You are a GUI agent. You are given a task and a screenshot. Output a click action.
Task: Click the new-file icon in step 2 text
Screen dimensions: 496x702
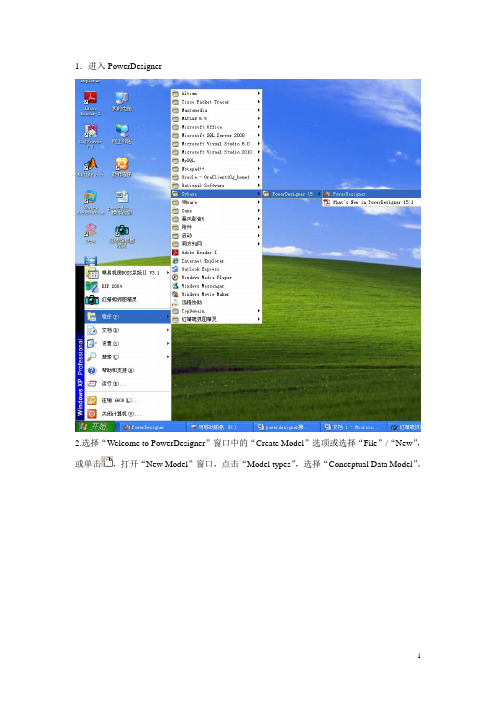107,462
